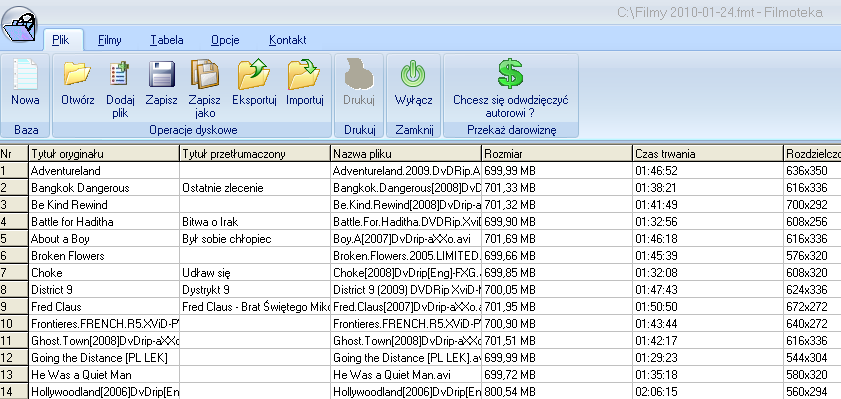Switch to the Filmy ribbon tab

pos(109,40)
